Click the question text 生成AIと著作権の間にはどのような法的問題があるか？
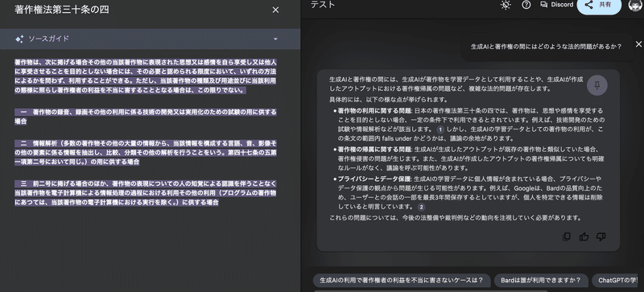 tap(546, 47)
